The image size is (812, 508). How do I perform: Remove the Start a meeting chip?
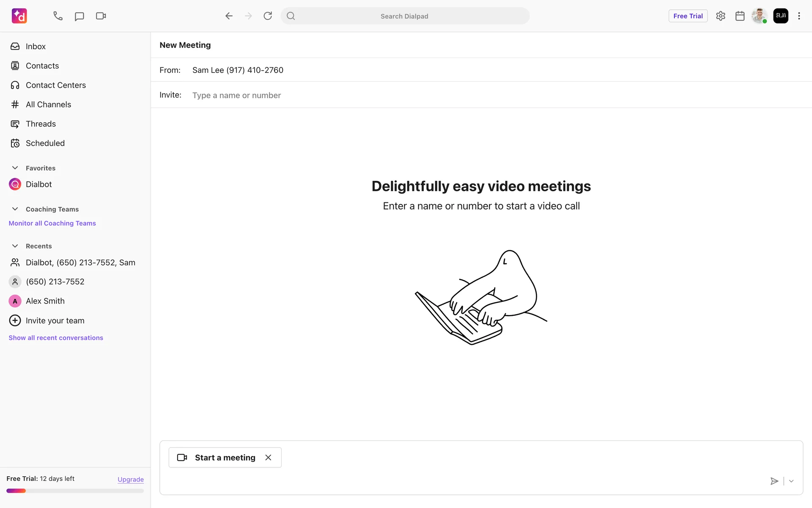coord(268,458)
